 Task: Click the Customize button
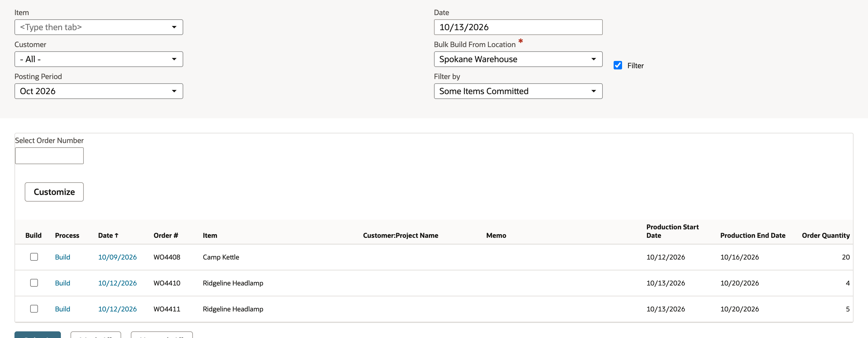tap(54, 192)
